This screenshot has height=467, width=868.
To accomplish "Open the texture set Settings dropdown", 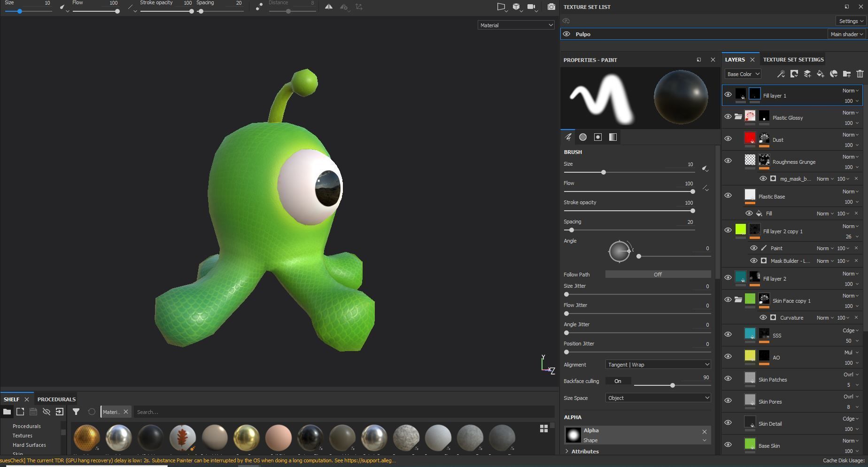I will [851, 21].
